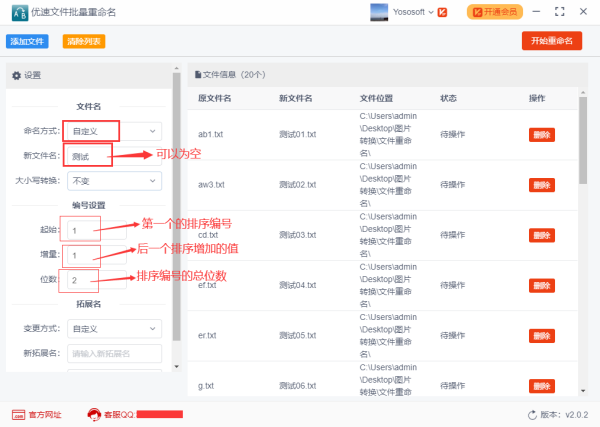Viewport: 600px width, 427px height.
Task: Click the Yososoft user avatar
Action: pyautogui.click(x=379, y=12)
